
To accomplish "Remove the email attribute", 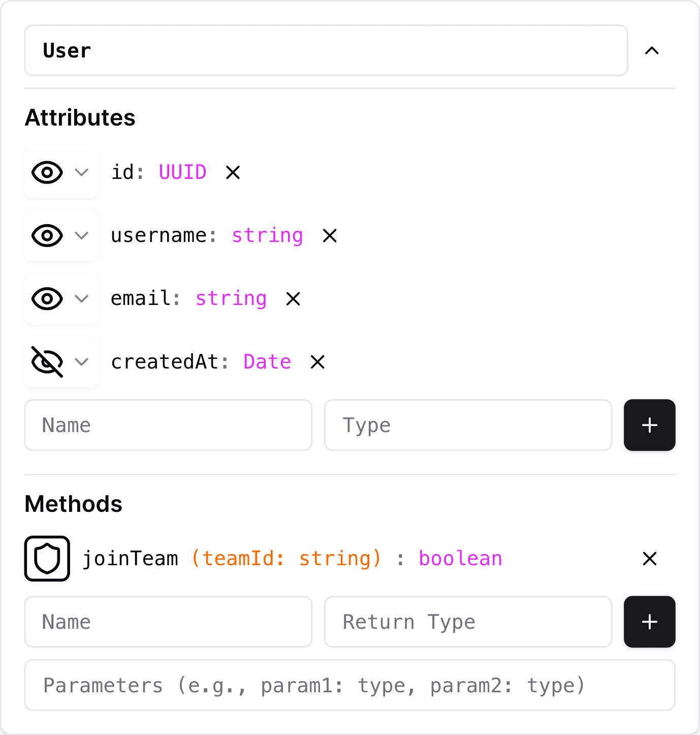I will [x=293, y=298].
